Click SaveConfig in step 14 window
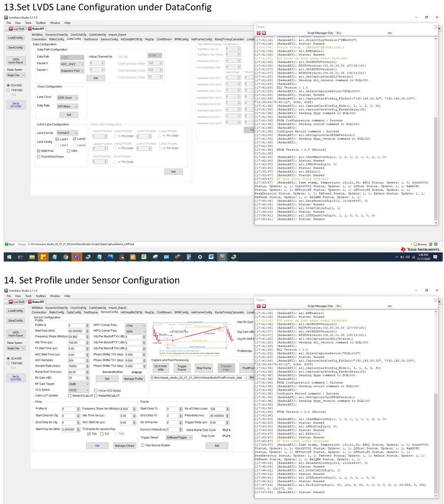The width and height of the screenshot is (444, 504). [x=15, y=320]
